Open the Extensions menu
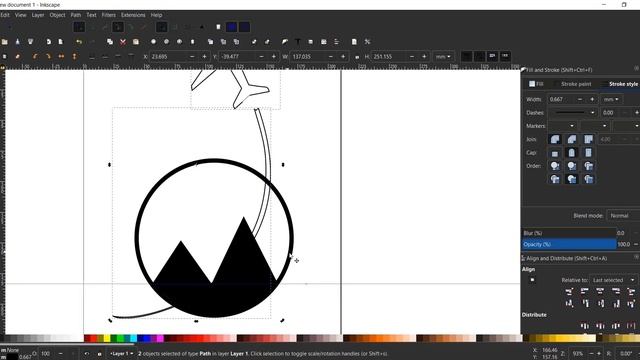This screenshot has width=640, height=360. [x=133, y=15]
